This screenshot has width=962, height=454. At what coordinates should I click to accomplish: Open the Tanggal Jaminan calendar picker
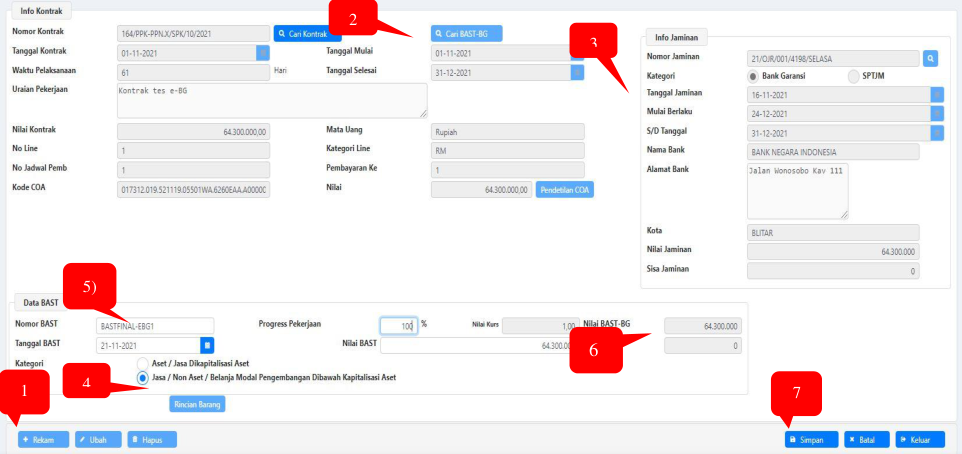937,94
